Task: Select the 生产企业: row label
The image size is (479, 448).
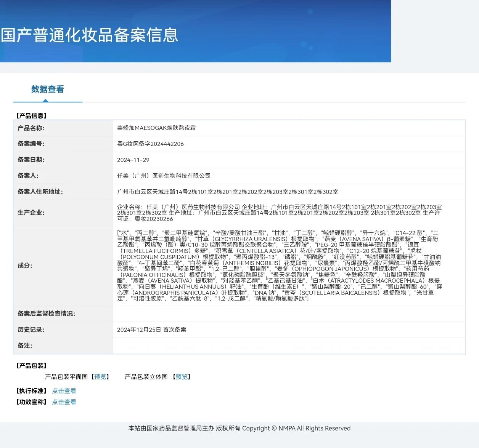Action: [x=31, y=213]
